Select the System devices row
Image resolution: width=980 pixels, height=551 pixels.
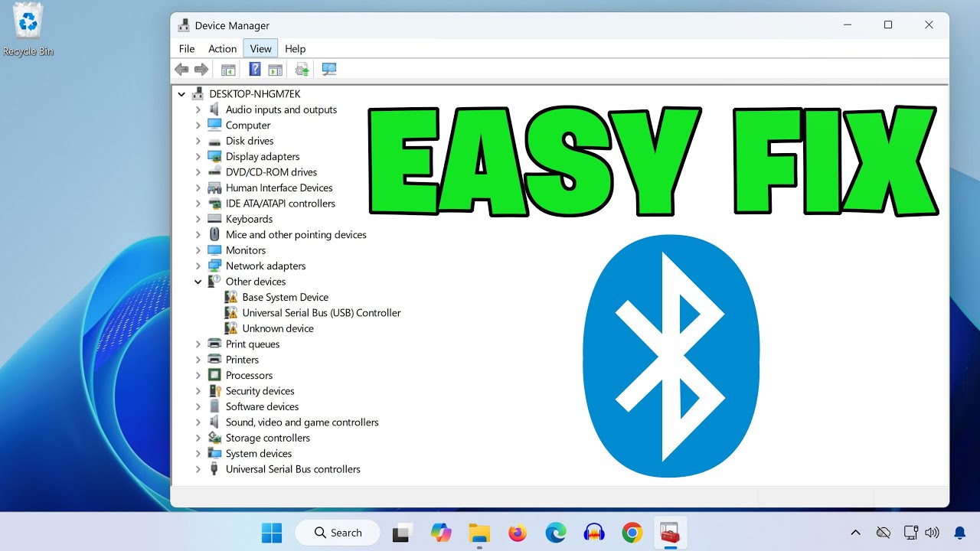pos(259,454)
